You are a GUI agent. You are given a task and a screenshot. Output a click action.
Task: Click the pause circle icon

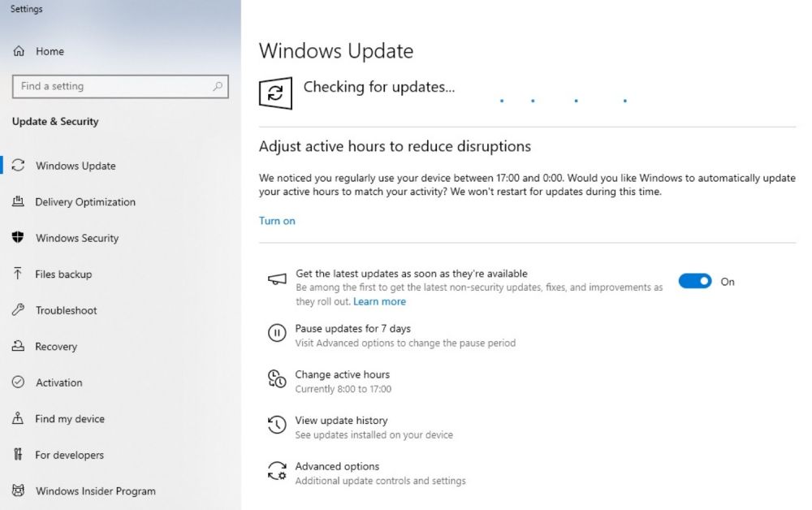(x=277, y=332)
